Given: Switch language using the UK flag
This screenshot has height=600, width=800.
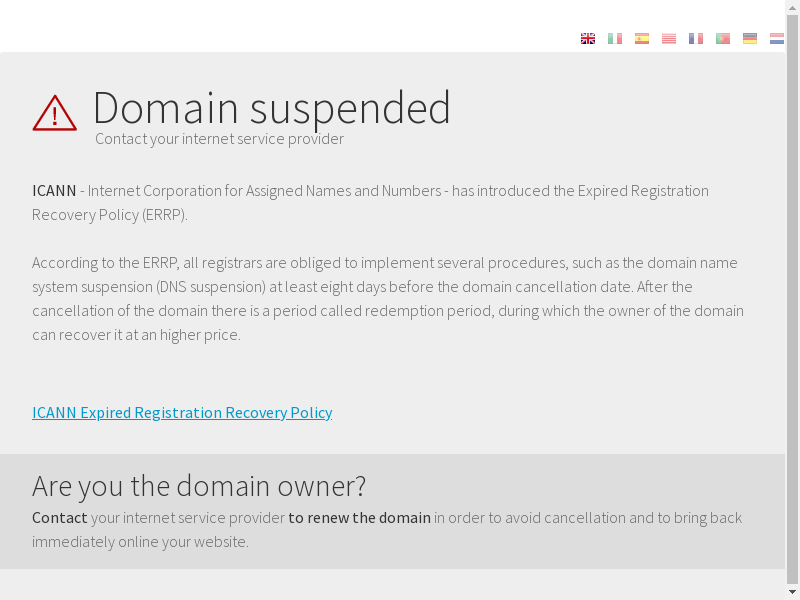Looking at the screenshot, I should [x=588, y=39].
